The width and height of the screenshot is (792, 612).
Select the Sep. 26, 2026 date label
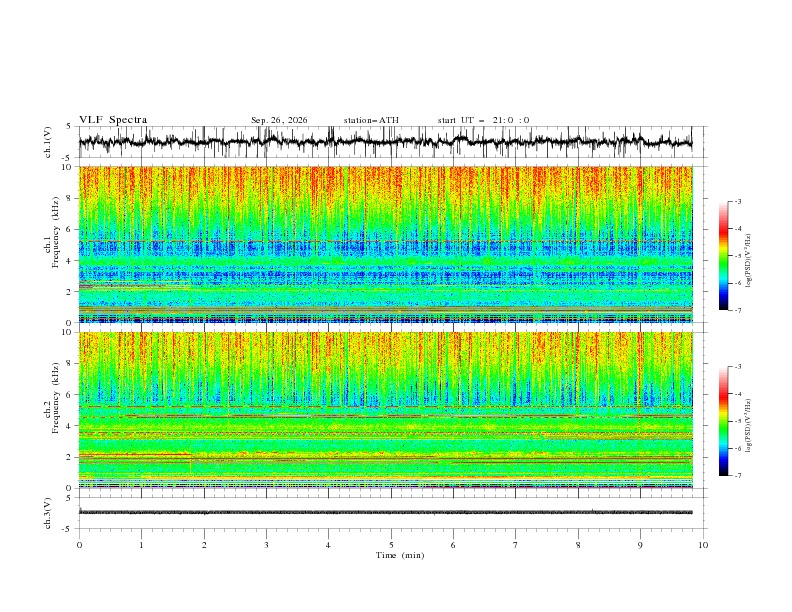point(279,120)
